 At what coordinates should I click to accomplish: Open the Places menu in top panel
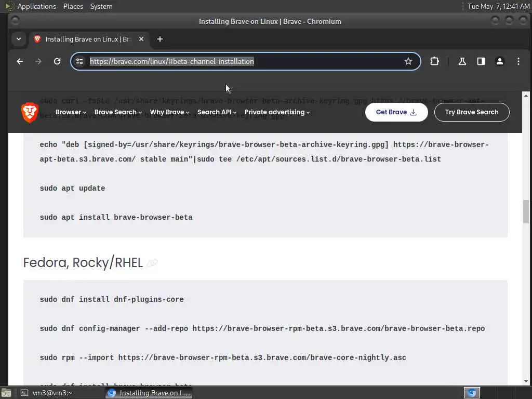[73, 6]
